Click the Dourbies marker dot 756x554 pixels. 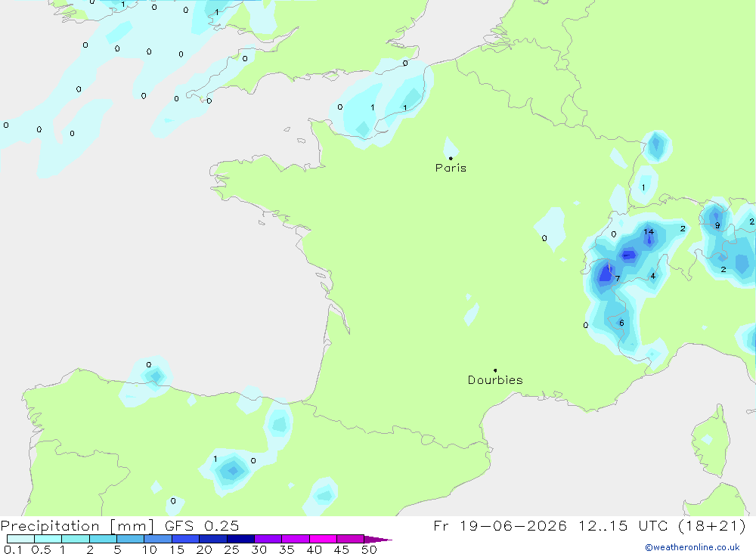(x=495, y=370)
